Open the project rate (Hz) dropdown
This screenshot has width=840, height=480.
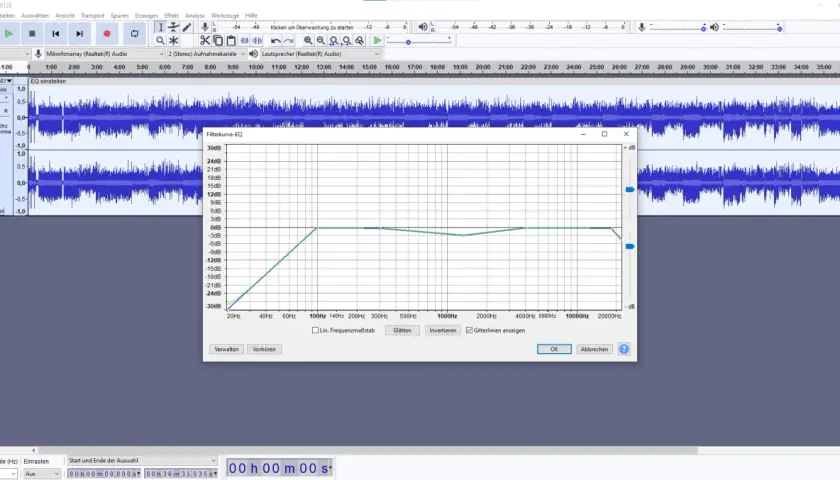[x=9, y=474]
